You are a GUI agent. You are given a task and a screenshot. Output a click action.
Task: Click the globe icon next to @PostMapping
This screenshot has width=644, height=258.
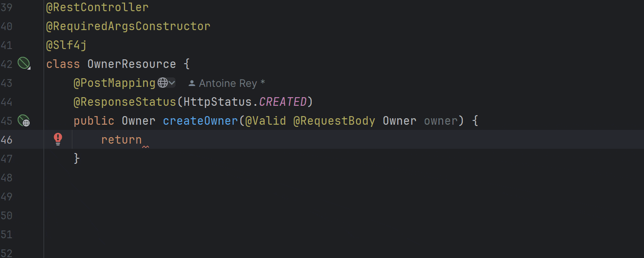coord(163,83)
